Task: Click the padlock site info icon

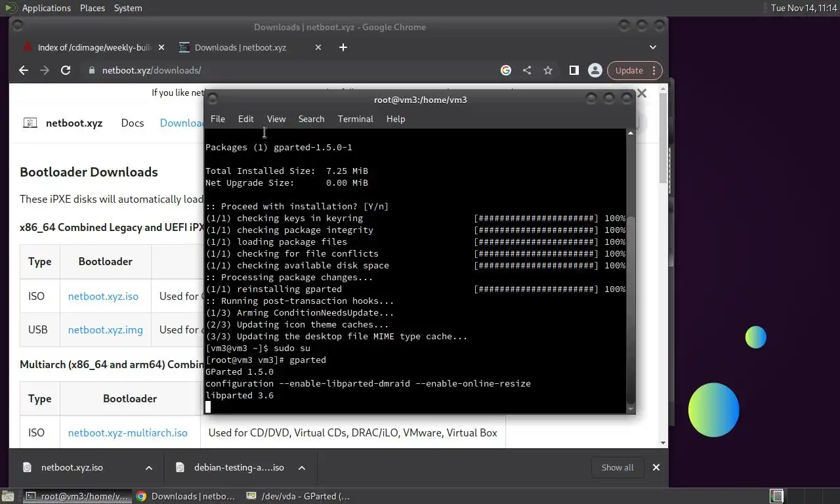Action: point(91,70)
